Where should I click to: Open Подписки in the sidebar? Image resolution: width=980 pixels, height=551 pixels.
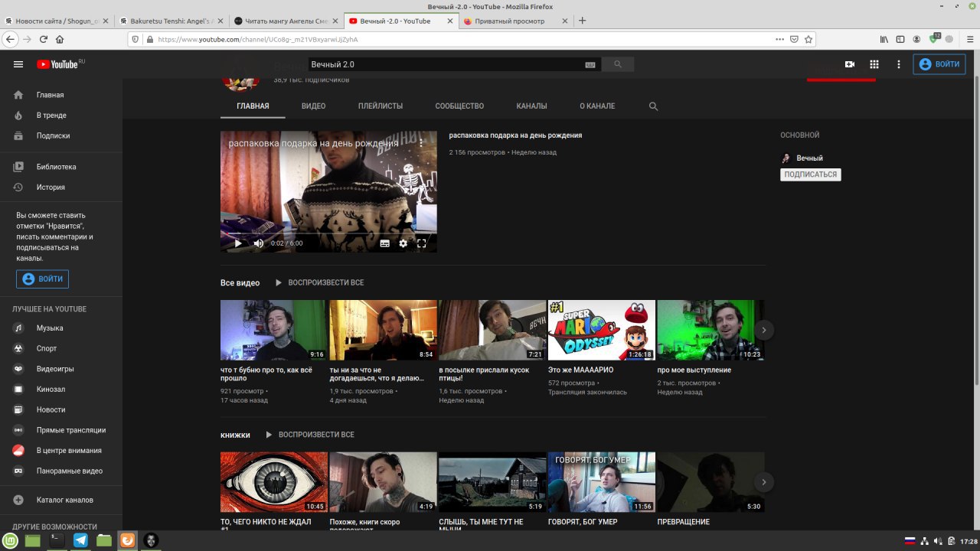click(x=61, y=135)
